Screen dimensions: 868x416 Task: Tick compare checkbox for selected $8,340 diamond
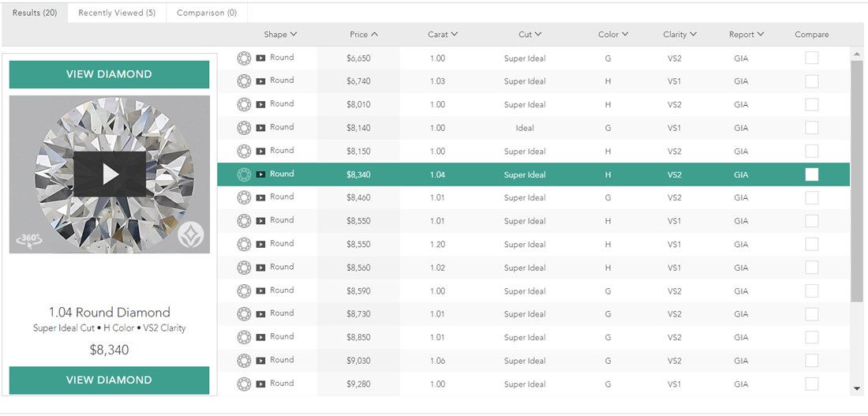tap(811, 174)
